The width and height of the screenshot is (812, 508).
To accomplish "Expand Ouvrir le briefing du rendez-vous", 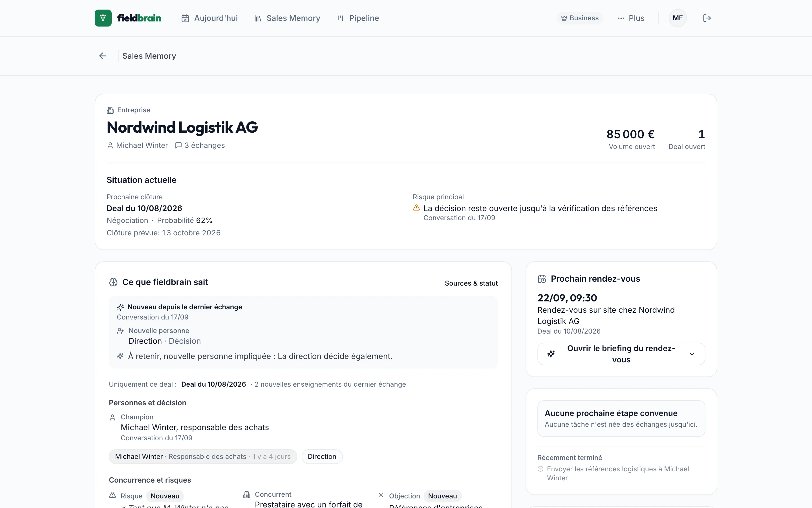I will (x=621, y=354).
